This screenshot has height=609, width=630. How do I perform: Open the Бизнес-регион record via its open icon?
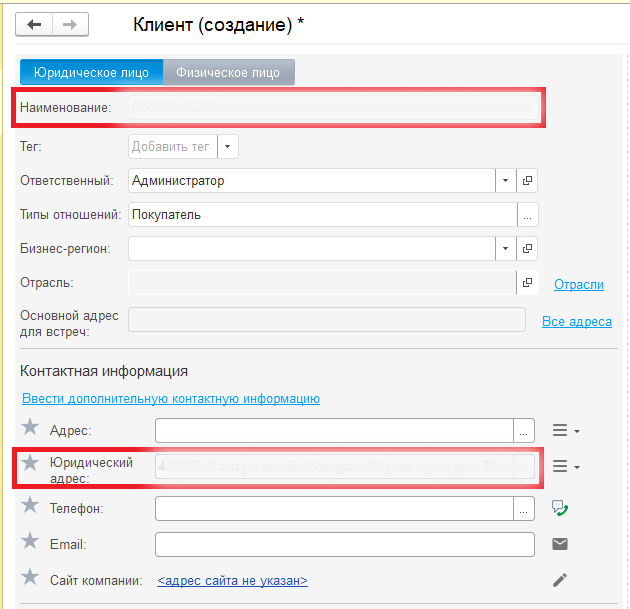pyautogui.click(x=528, y=248)
